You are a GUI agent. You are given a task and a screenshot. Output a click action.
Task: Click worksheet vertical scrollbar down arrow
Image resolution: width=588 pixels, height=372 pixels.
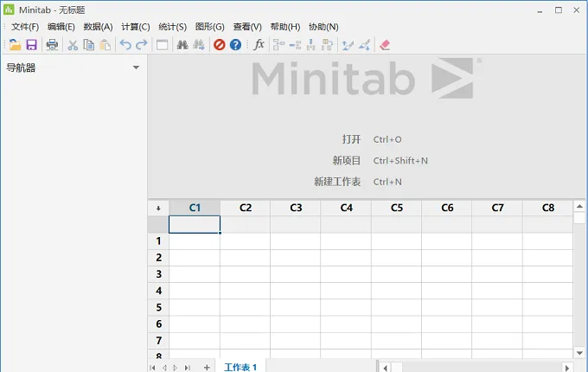coord(579,353)
